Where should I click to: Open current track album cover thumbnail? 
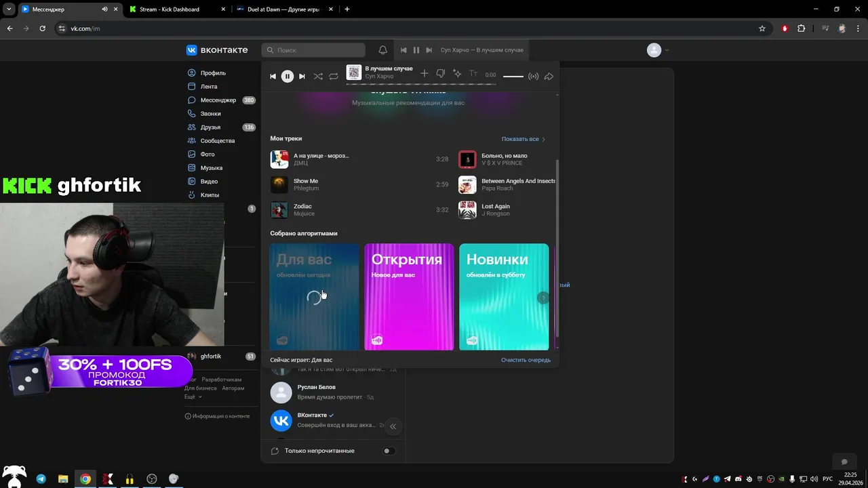pyautogui.click(x=354, y=73)
